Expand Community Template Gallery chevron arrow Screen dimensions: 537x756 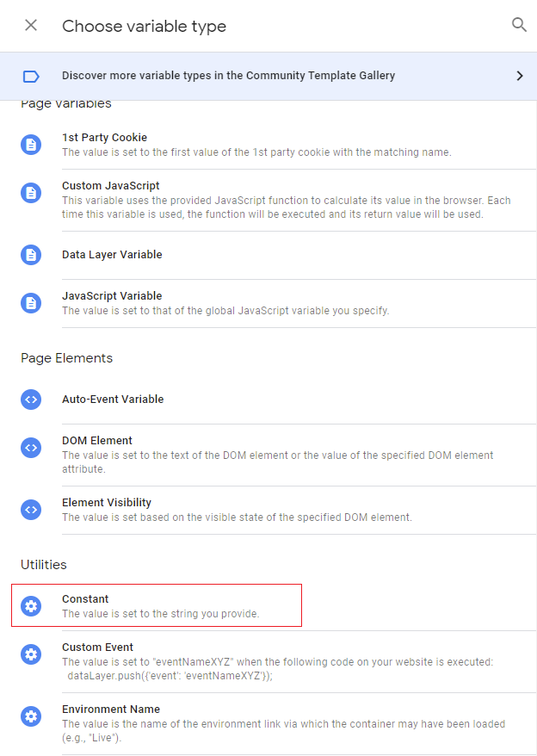coord(519,76)
